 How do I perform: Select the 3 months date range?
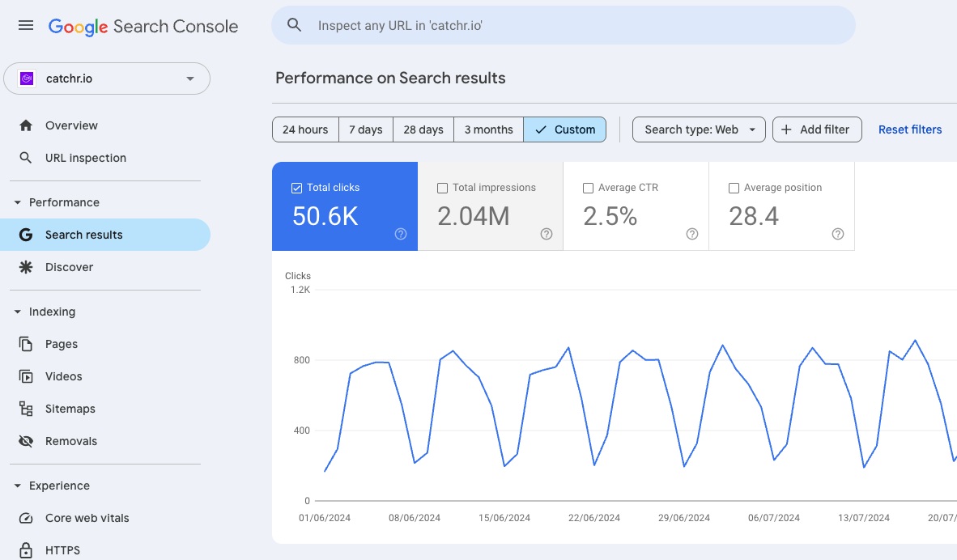pyautogui.click(x=488, y=130)
